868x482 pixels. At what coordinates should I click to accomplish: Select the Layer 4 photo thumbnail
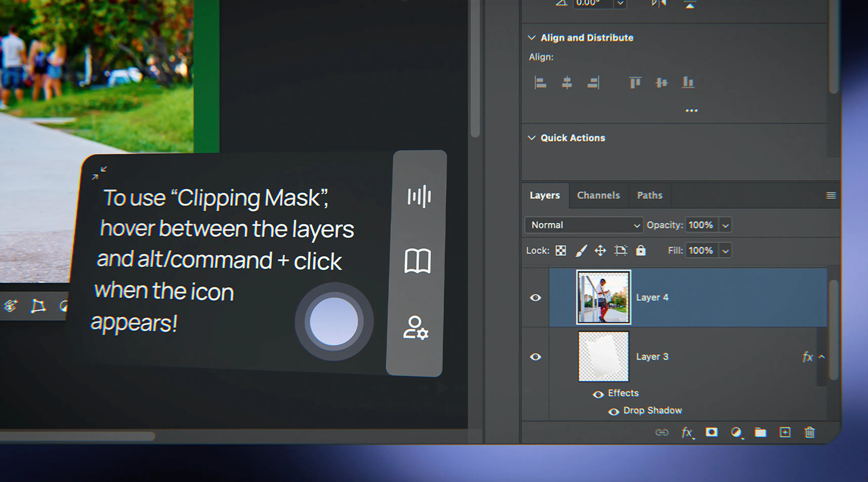click(x=603, y=297)
